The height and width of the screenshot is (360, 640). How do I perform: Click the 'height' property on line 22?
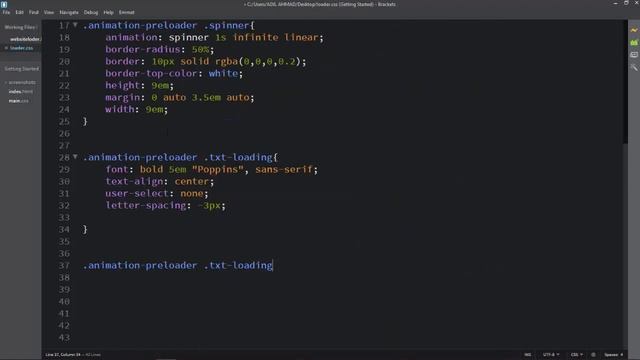pos(122,85)
